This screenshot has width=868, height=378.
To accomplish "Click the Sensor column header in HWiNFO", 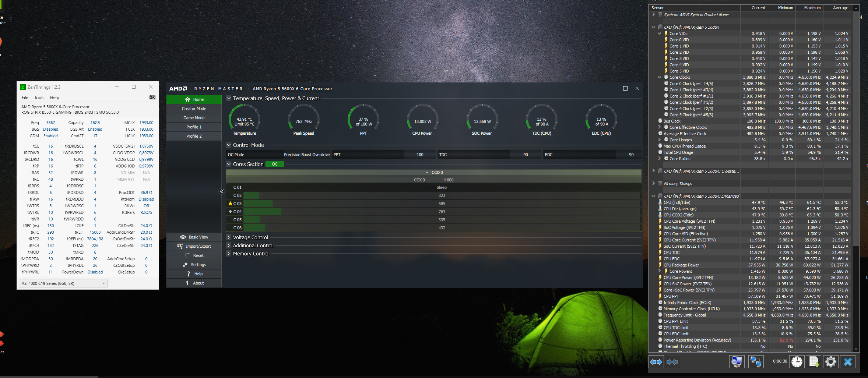I will coord(695,8).
